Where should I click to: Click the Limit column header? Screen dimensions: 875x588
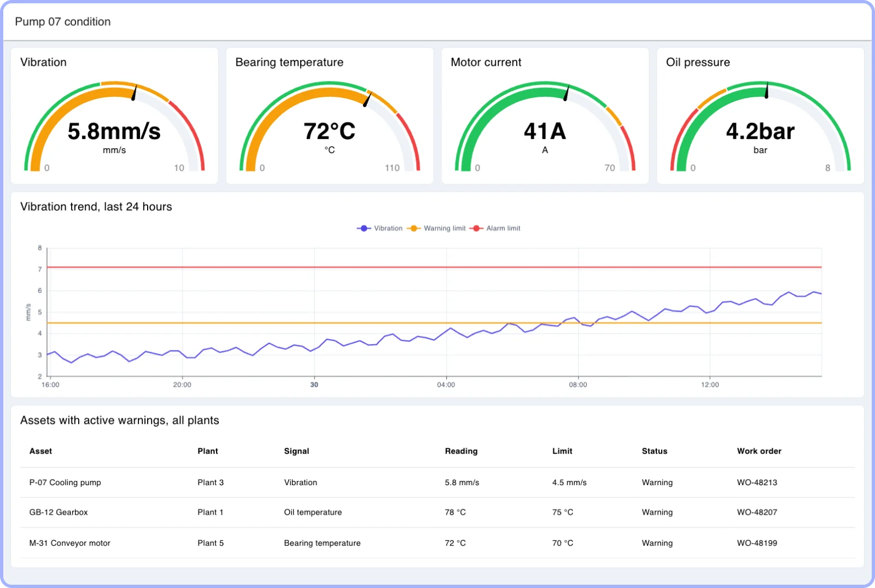click(562, 451)
